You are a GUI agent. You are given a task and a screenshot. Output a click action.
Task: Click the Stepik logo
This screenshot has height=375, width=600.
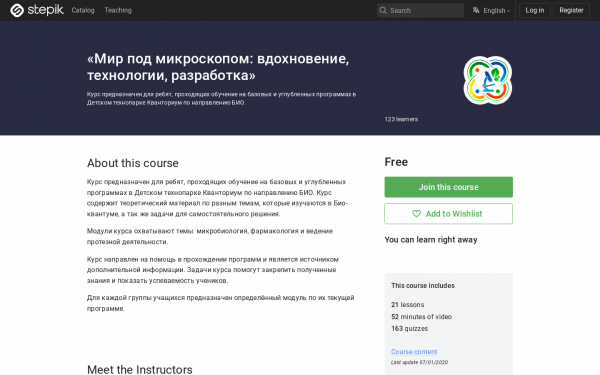pos(37,10)
